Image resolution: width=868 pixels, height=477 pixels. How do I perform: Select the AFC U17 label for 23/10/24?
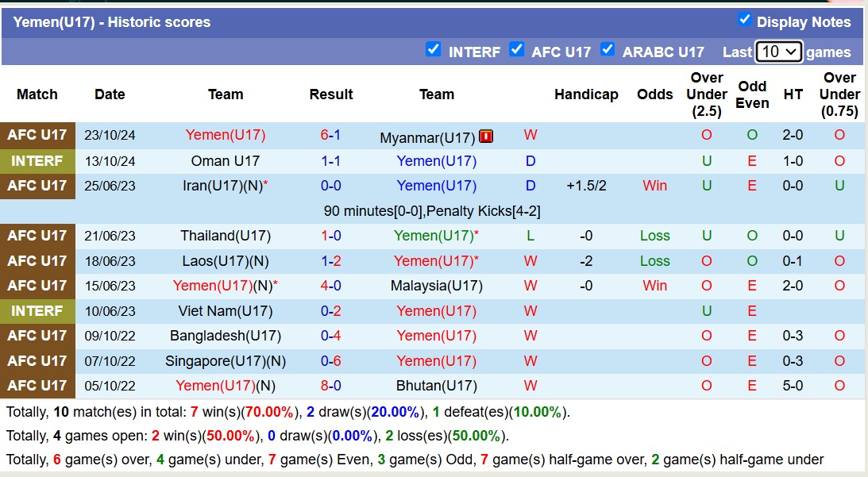tap(37, 135)
